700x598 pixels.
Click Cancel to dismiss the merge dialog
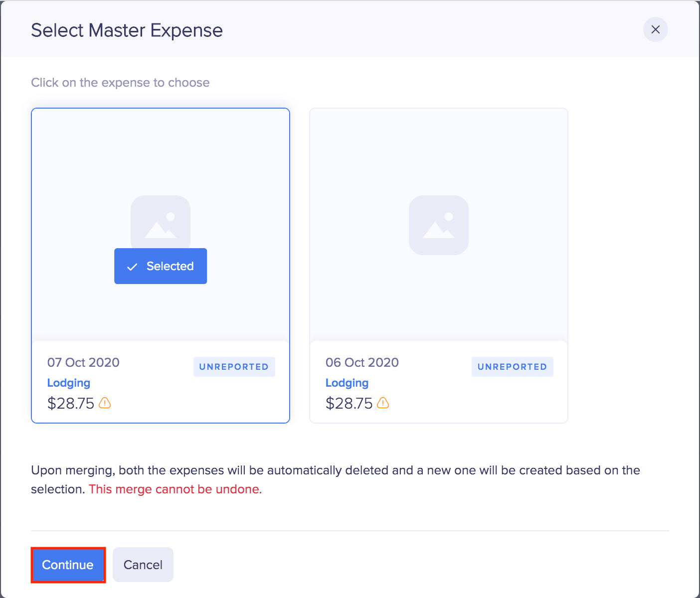click(x=143, y=564)
